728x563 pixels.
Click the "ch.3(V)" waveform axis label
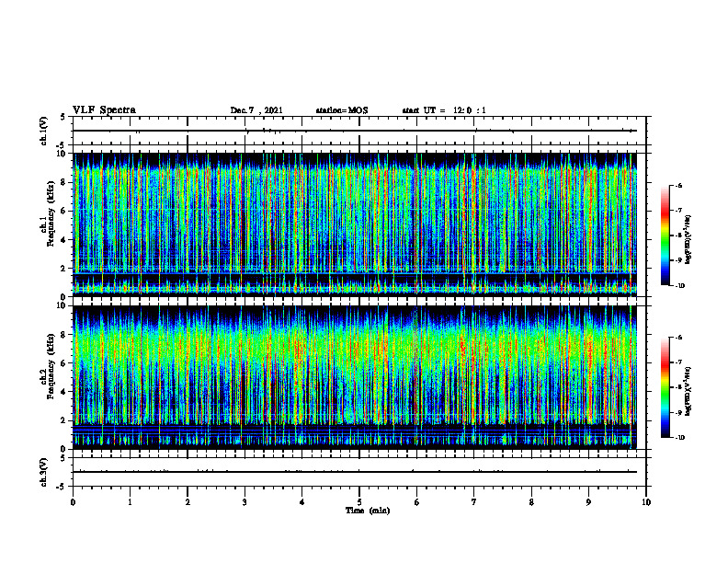point(43,472)
